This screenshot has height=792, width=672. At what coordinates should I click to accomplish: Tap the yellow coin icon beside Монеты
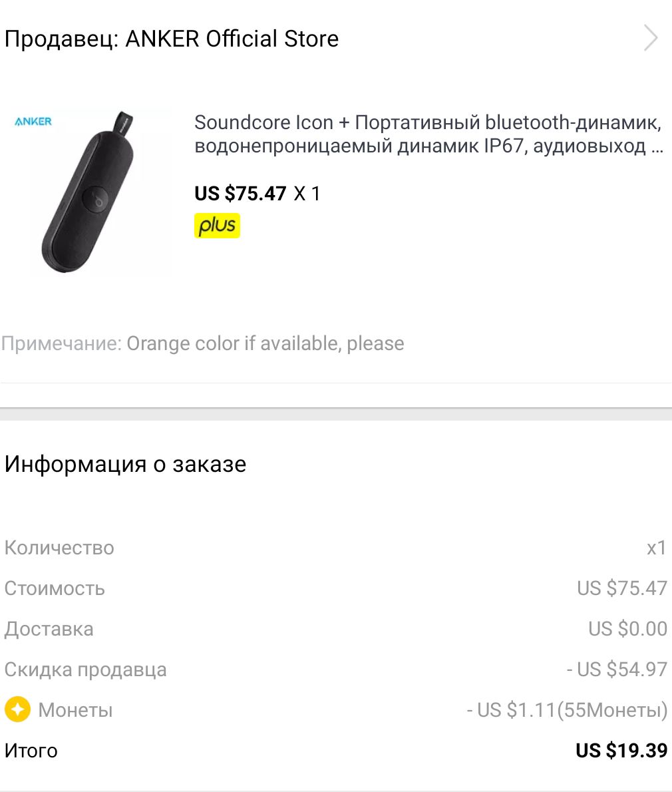point(18,709)
